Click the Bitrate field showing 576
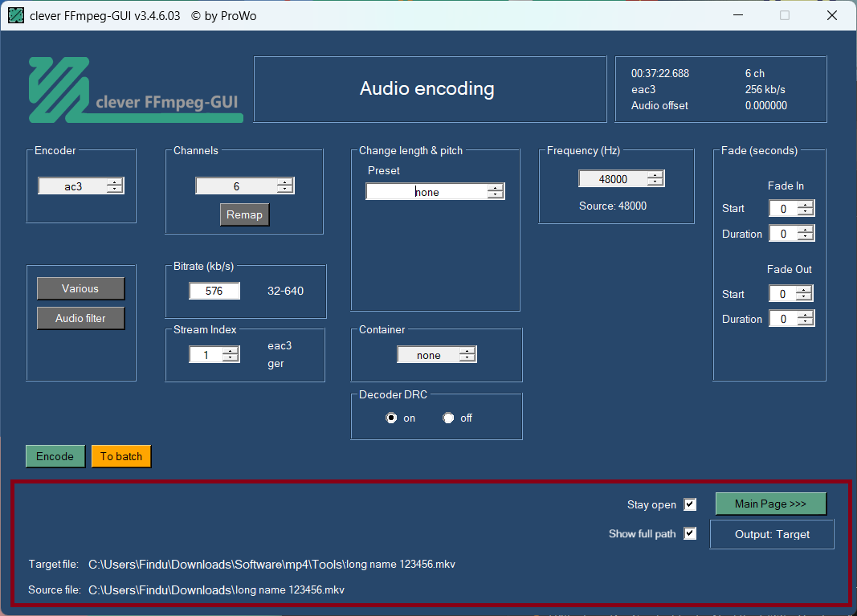Screen dimensions: 857x616 [x=214, y=291]
